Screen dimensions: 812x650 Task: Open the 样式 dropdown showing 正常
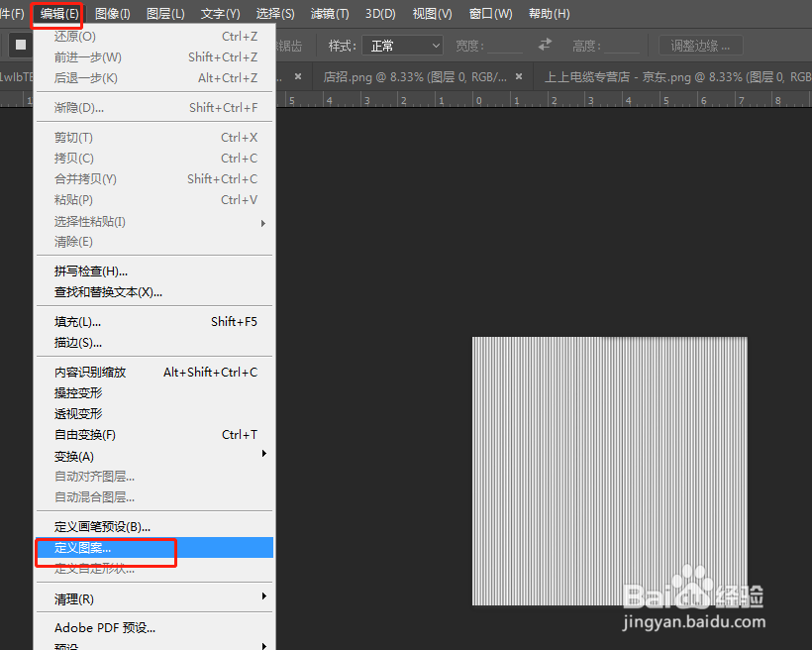[401, 45]
